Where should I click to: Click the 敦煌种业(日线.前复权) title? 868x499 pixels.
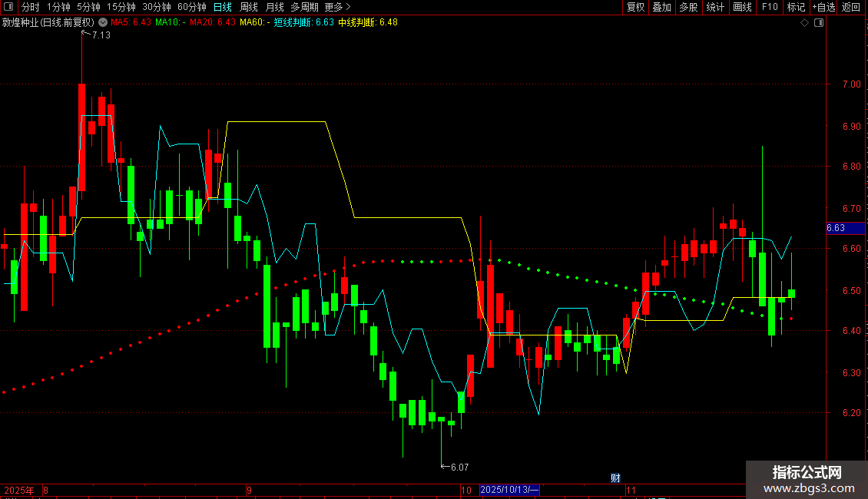(48, 23)
